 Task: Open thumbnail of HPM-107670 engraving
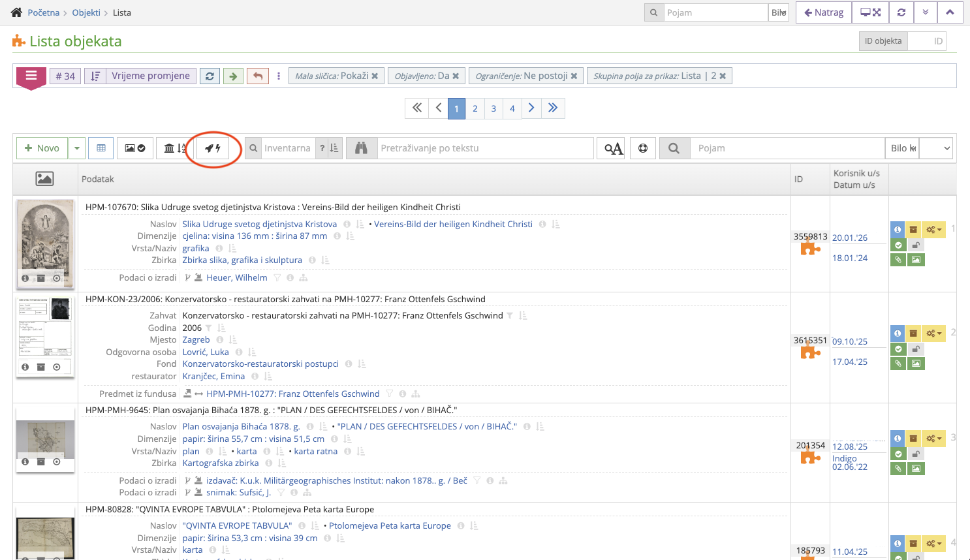click(45, 244)
